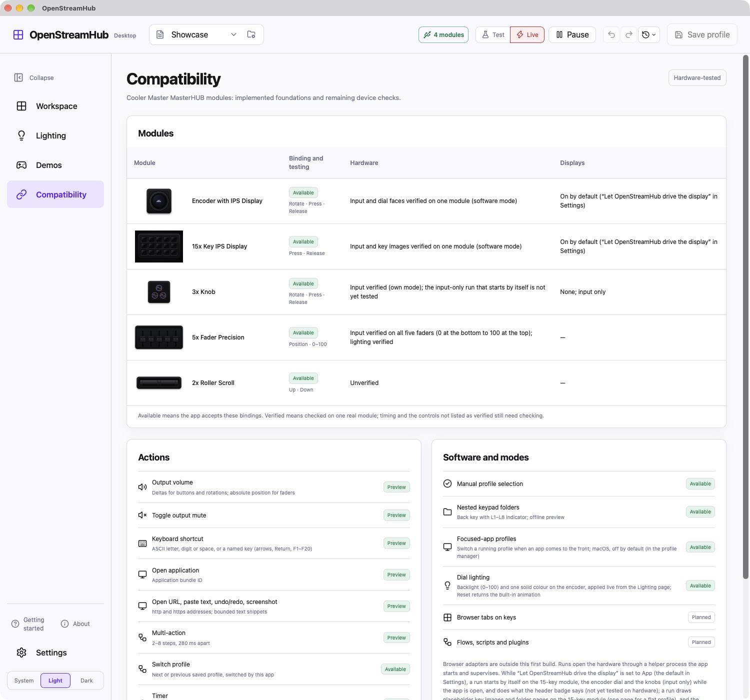
Task: Click the Planned badge for Flows, scripts and plugins
Action: (701, 642)
